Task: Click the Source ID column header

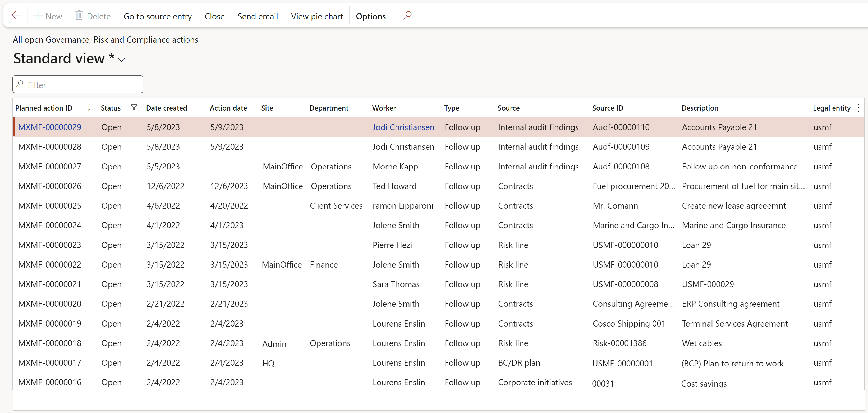Action: pyautogui.click(x=608, y=108)
